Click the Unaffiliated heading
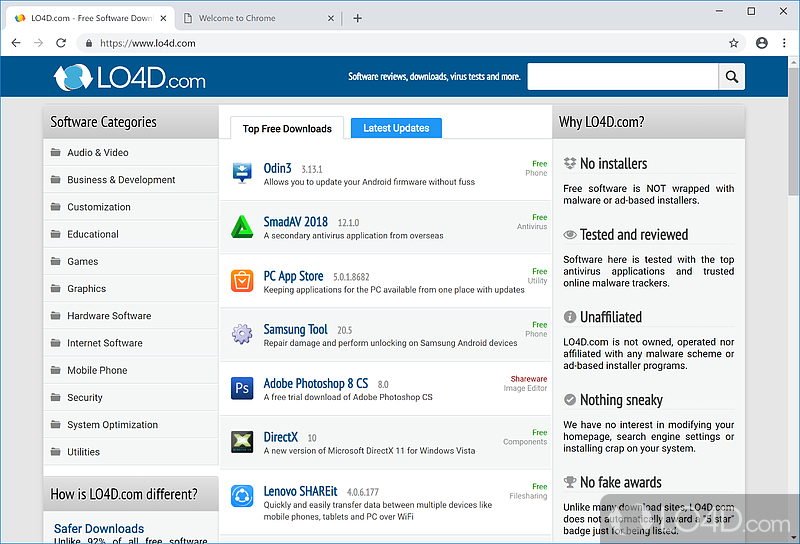This screenshot has height=544, width=800. point(611,317)
